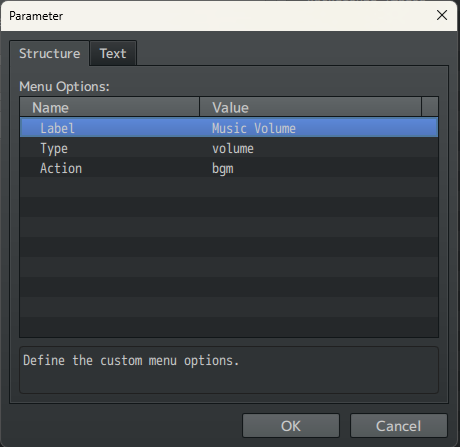Click the 'Define the custom menu options' description box

[x=229, y=370]
